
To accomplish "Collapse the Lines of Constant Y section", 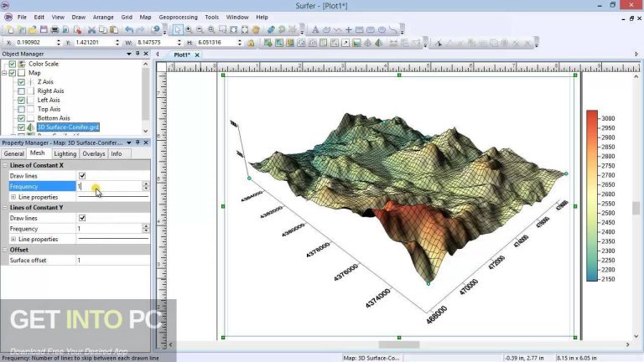I will pyautogui.click(x=5, y=207).
